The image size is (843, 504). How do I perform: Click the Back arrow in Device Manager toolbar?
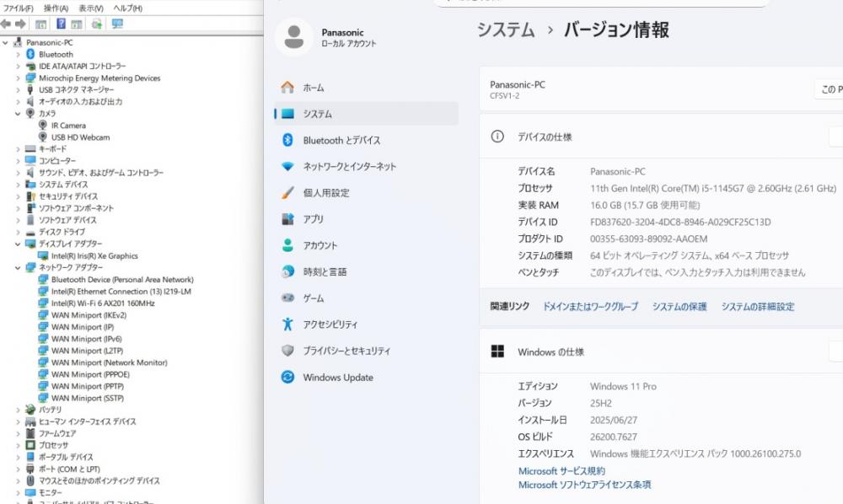click(x=6, y=24)
